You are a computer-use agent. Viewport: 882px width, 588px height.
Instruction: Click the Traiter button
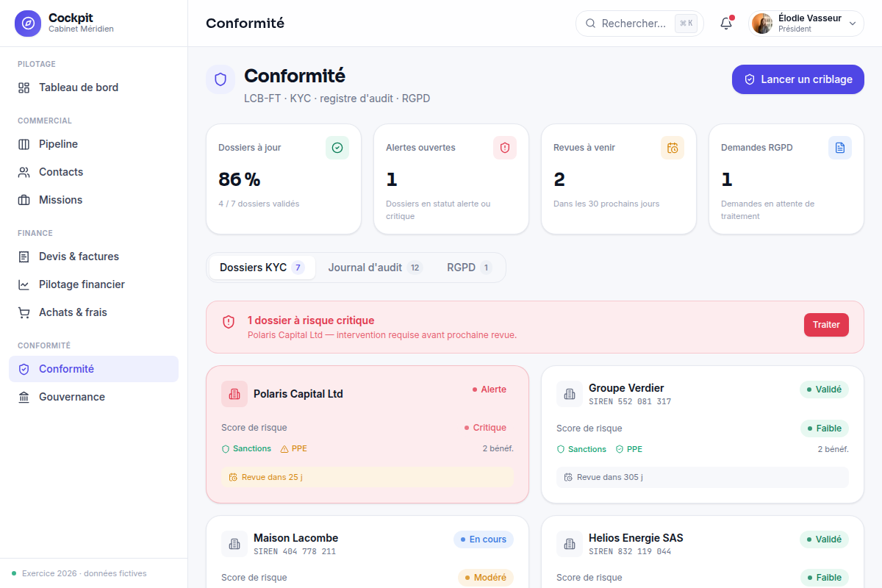pos(826,325)
